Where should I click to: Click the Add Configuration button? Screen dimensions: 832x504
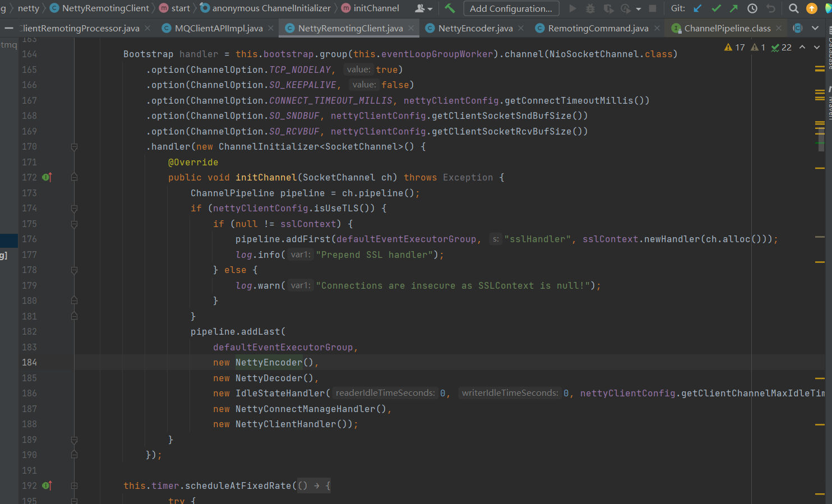(511, 8)
